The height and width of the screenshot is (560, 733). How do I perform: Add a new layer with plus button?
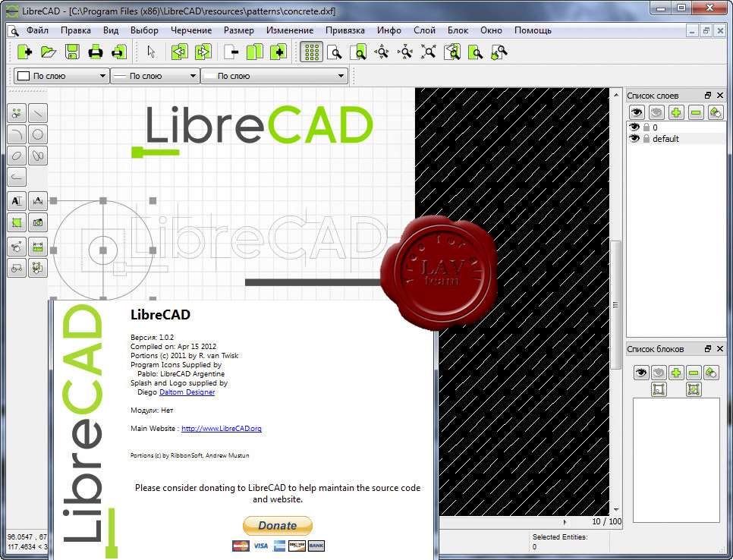[676, 112]
